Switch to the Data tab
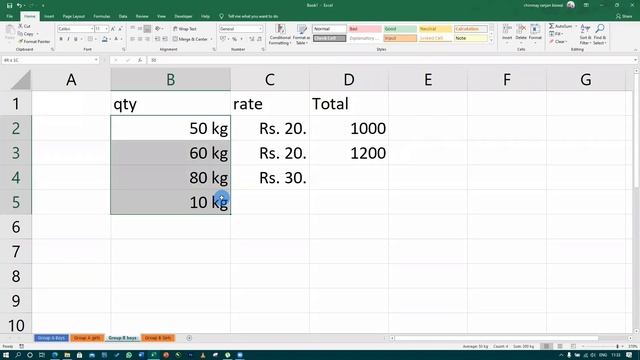This screenshot has height=360, width=640. [x=123, y=16]
